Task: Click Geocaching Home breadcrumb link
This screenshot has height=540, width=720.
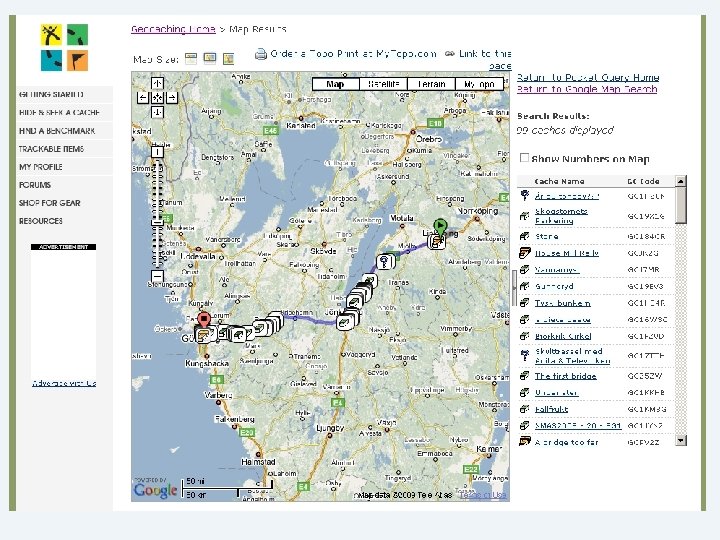Action: click(173, 29)
